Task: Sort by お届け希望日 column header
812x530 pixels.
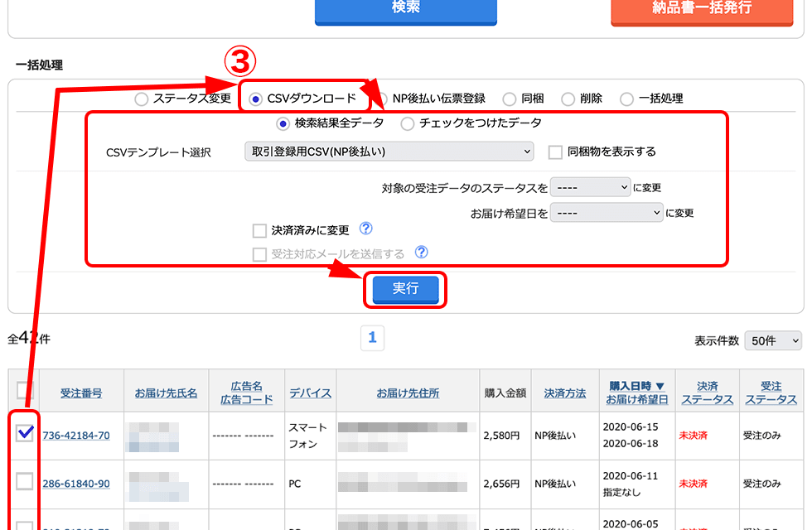Action: pos(637,399)
